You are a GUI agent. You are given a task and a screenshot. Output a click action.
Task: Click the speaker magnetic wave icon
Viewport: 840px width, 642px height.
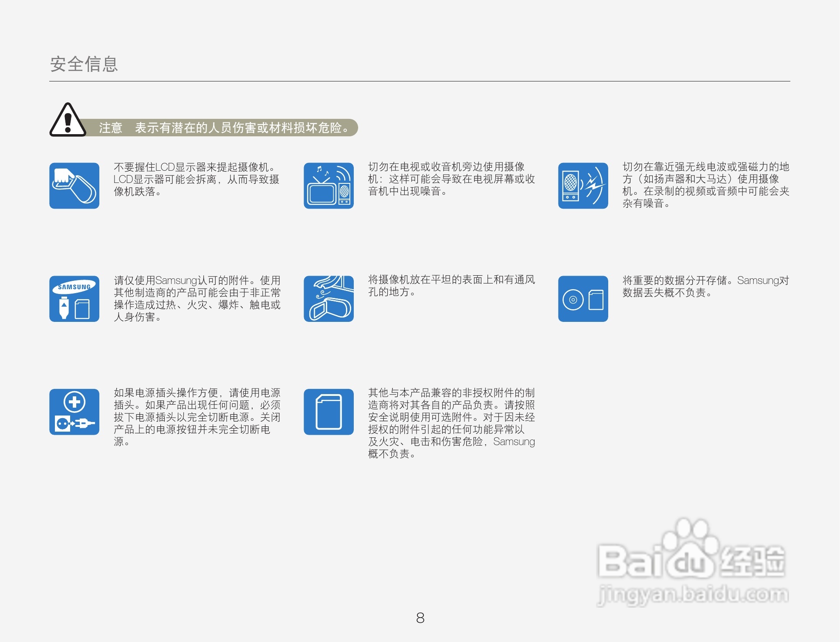coord(583,186)
